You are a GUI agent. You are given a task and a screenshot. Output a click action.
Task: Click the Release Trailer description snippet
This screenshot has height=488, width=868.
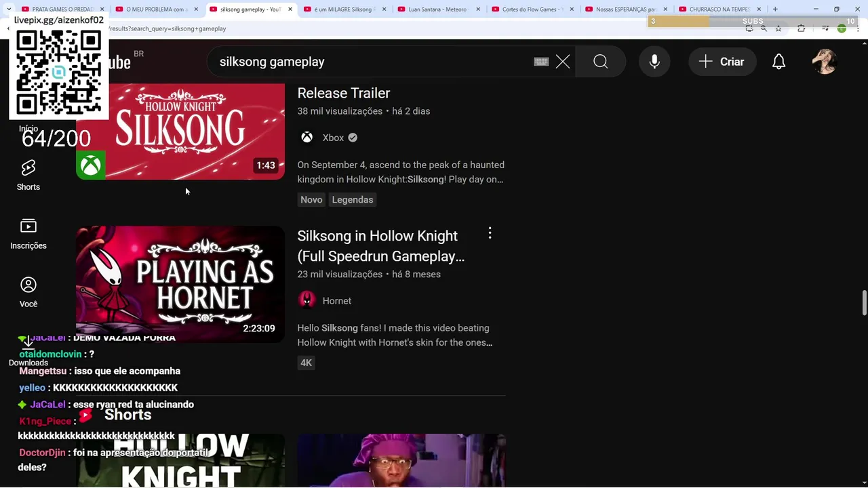pos(401,172)
